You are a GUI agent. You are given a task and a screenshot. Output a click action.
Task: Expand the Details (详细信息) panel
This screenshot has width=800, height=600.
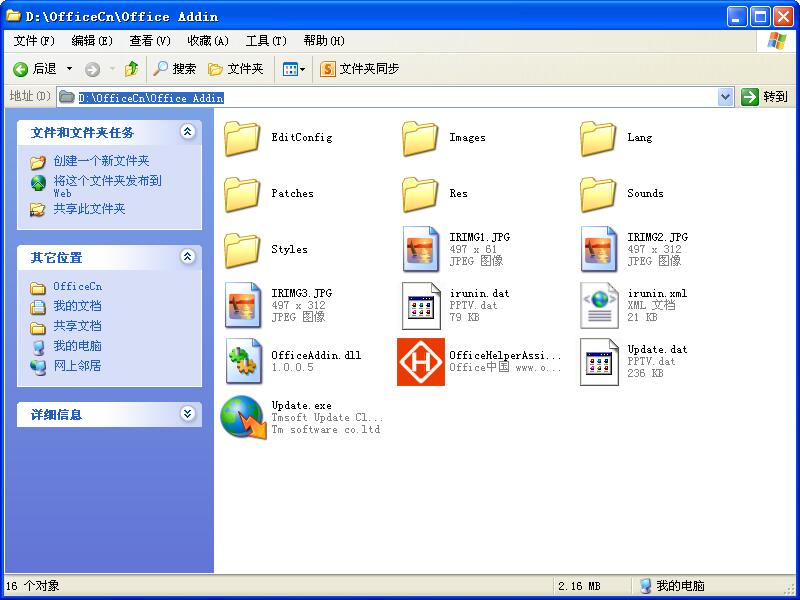pyautogui.click(x=187, y=413)
